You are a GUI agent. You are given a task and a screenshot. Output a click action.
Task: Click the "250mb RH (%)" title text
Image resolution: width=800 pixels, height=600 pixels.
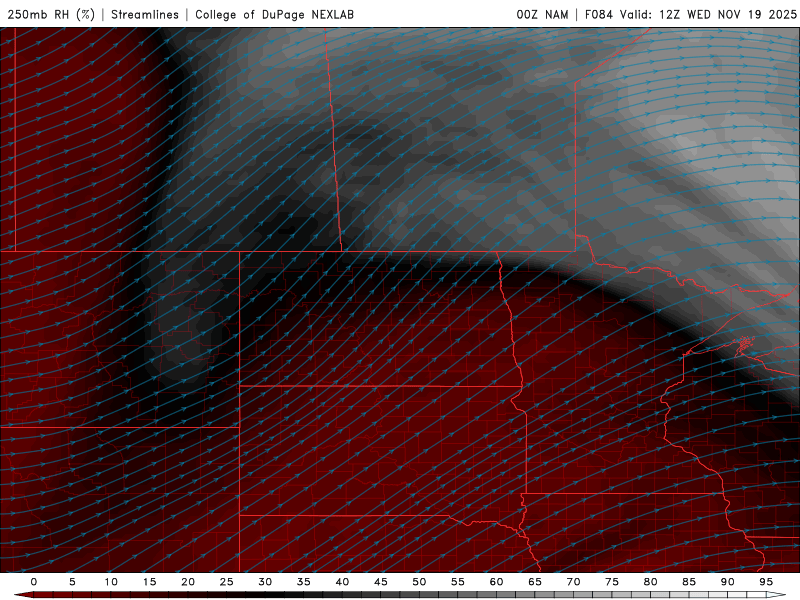(x=52, y=14)
